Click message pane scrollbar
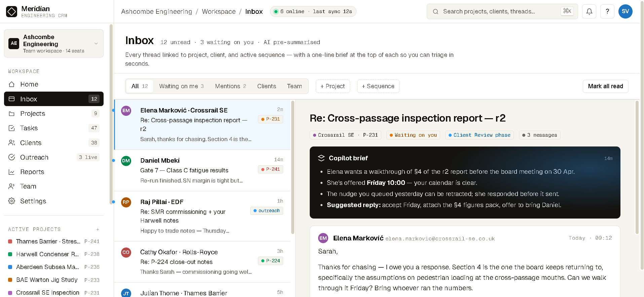 637,167
